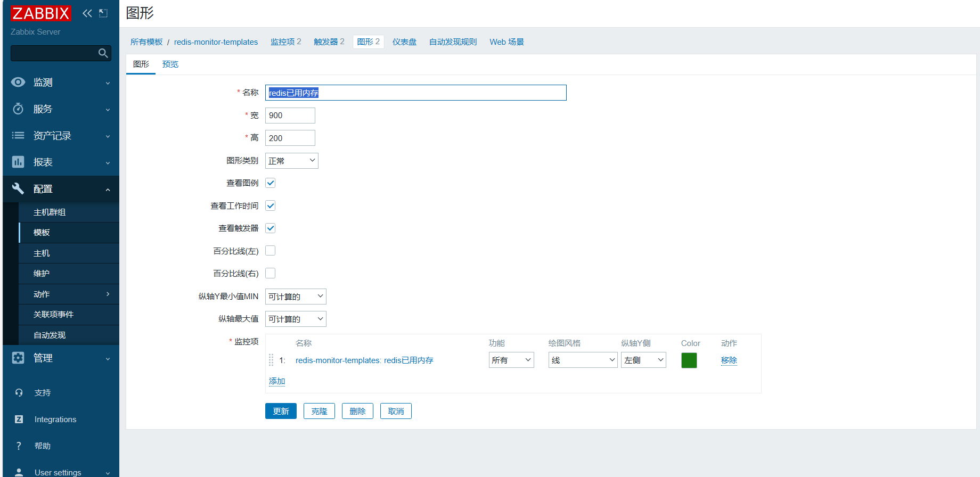The width and height of the screenshot is (980, 477).
Task: Open the 监测 eye icon menu
Action: click(18, 82)
